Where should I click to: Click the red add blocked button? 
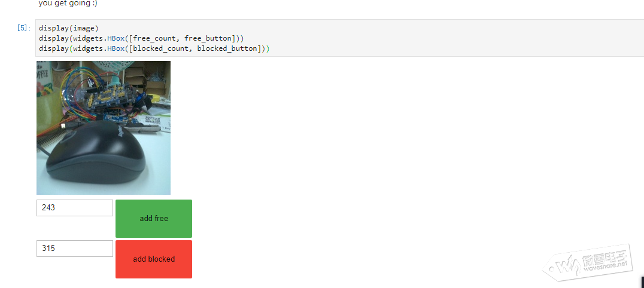pyautogui.click(x=154, y=259)
